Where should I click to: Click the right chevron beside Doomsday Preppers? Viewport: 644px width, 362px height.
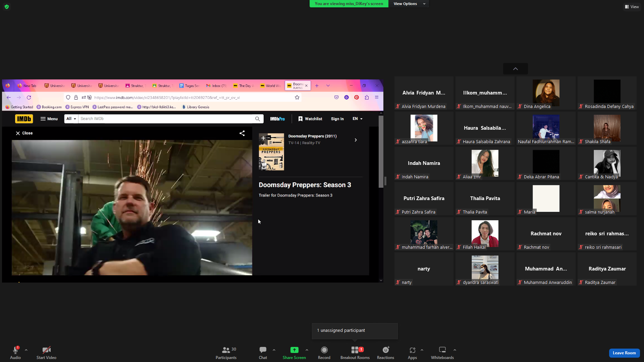(x=356, y=140)
